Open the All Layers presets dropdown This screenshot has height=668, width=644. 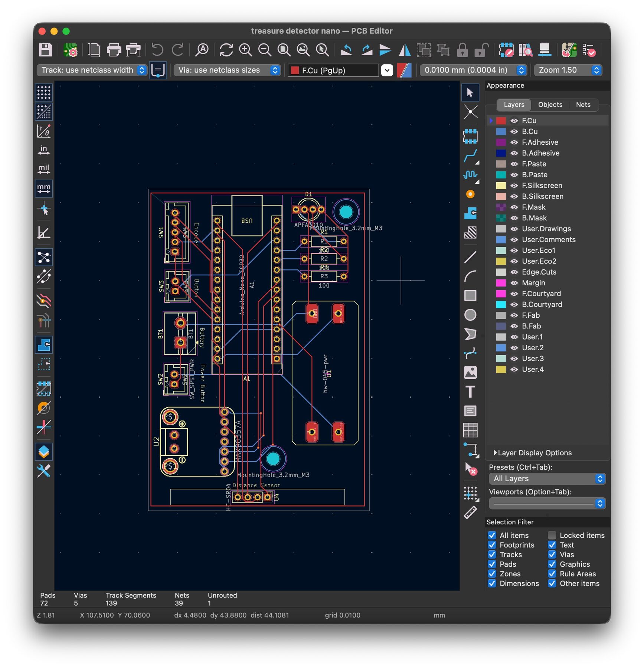pyautogui.click(x=547, y=479)
